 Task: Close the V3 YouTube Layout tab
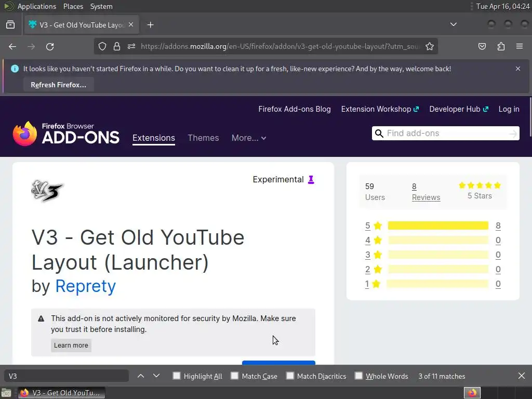(131, 25)
